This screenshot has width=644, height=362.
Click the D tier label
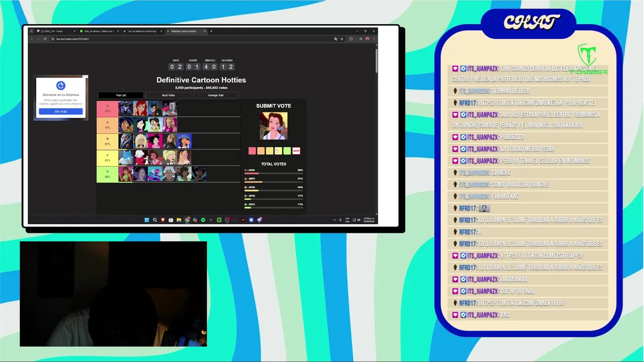pyautogui.click(x=107, y=174)
